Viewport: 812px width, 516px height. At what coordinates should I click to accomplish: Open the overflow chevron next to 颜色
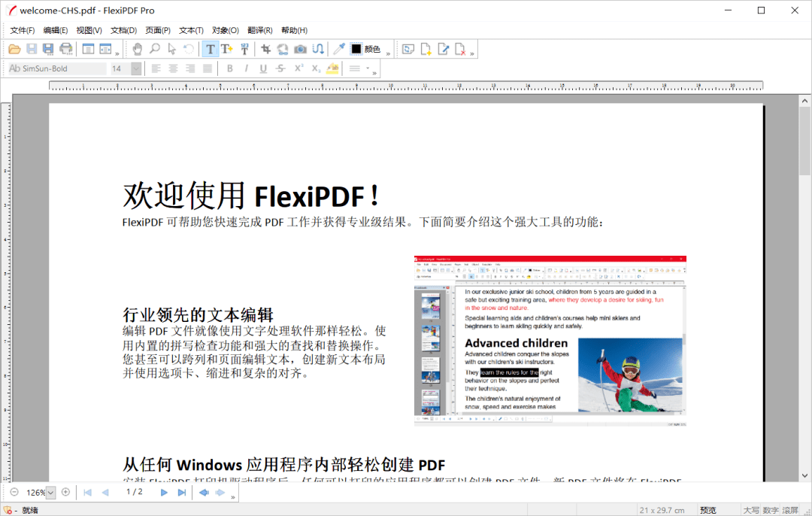coord(389,53)
